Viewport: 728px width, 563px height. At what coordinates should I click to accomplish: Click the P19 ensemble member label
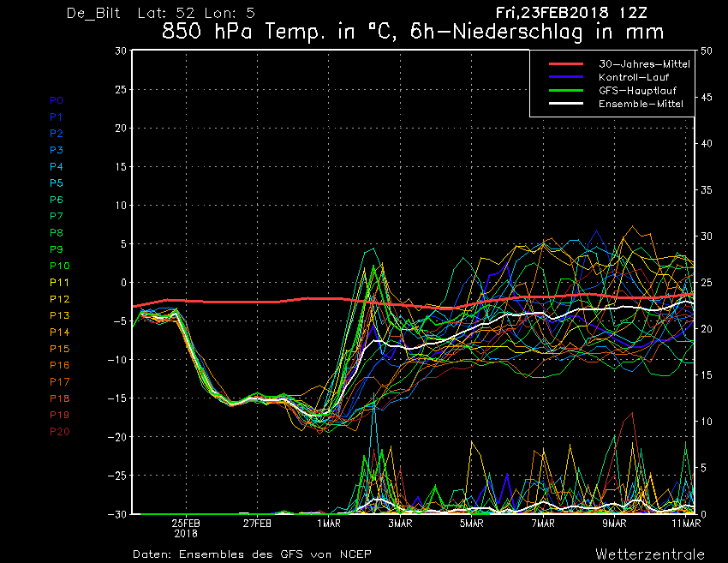pos(60,415)
